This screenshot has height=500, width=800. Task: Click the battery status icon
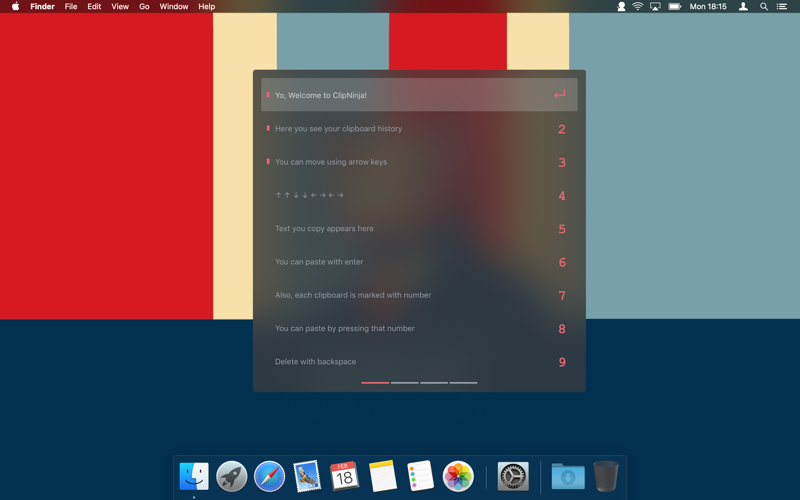[x=674, y=6]
